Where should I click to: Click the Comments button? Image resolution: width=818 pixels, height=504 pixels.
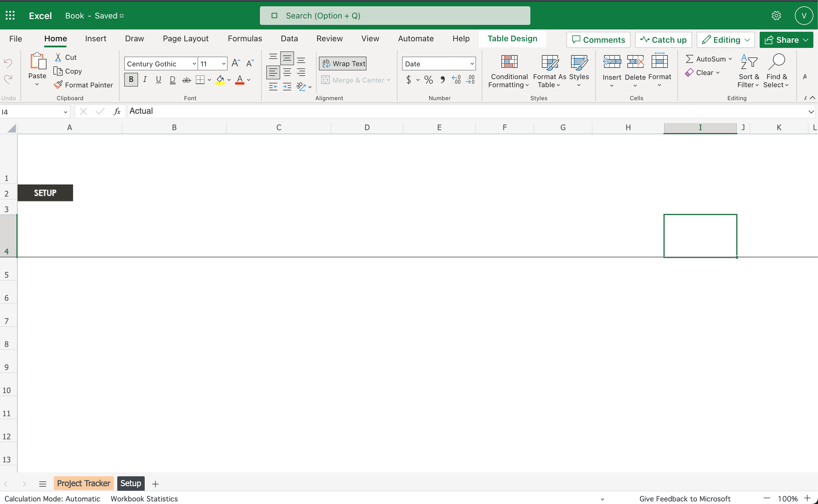click(598, 40)
